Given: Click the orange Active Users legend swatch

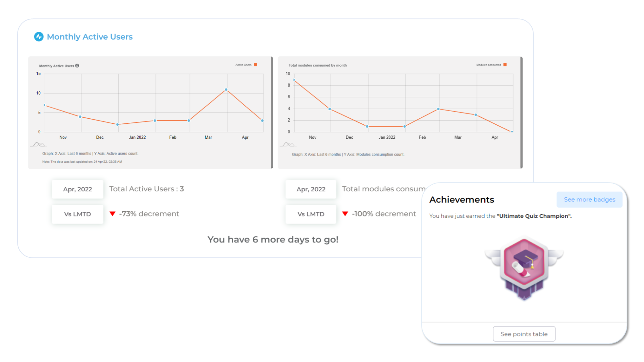Looking at the screenshot, I should pos(256,65).
